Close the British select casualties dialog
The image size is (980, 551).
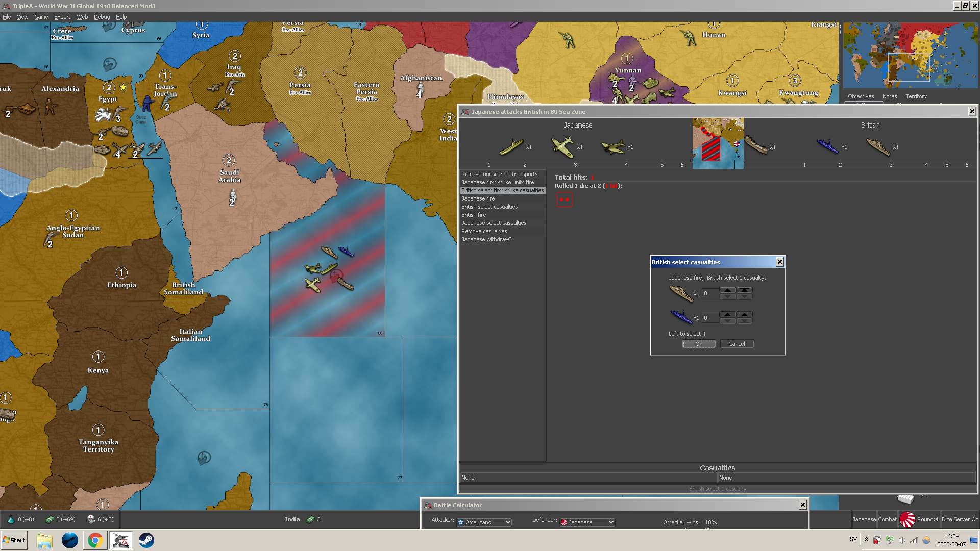[x=779, y=262]
